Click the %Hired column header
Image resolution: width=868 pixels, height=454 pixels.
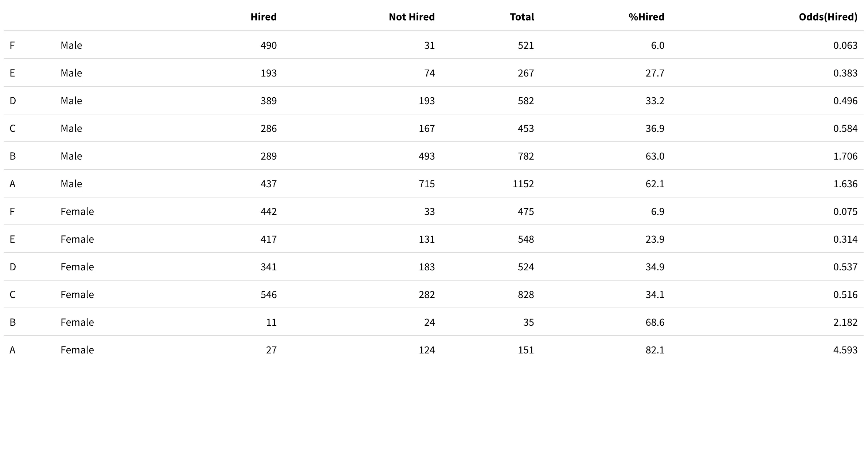click(x=646, y=17)
